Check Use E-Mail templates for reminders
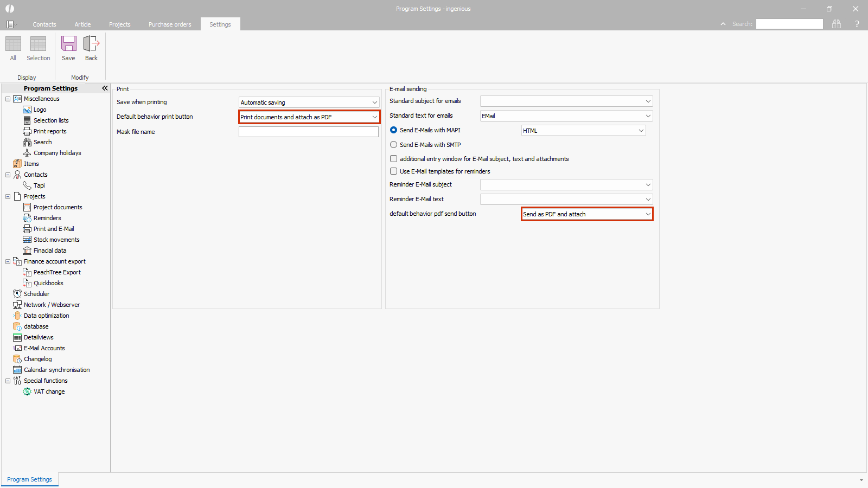 point(394,171)
